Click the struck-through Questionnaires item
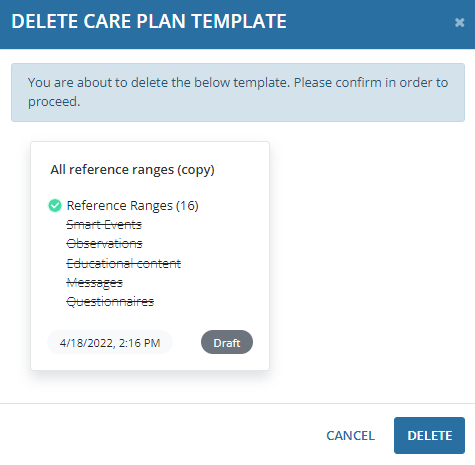Viewport: 475px width, 465px height. 110,302
